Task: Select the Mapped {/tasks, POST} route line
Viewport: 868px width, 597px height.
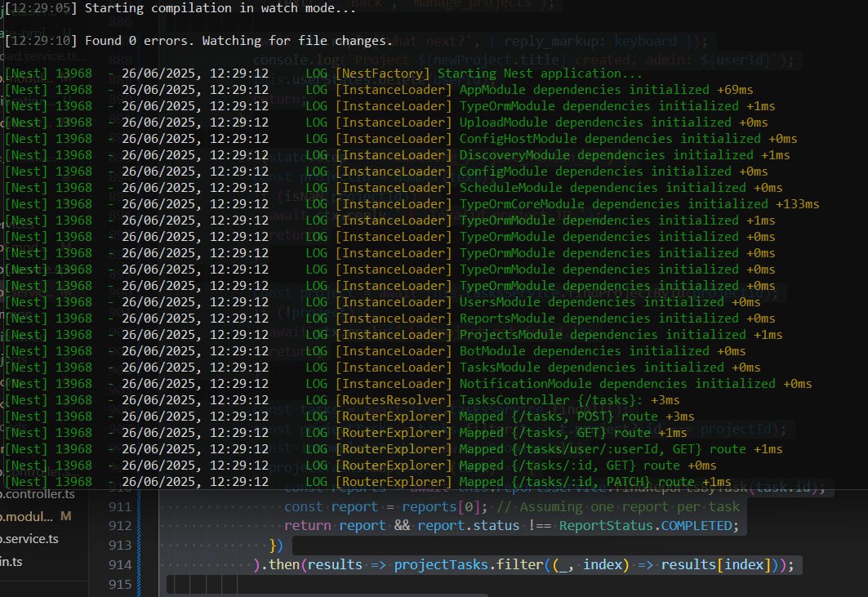Action: click(x=349, y=417)
